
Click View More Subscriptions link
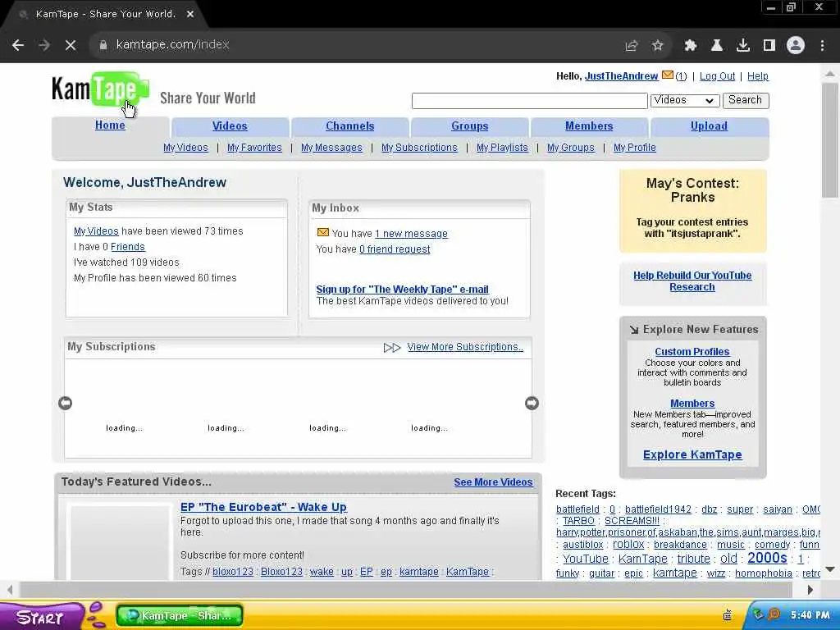coord(465,347)
